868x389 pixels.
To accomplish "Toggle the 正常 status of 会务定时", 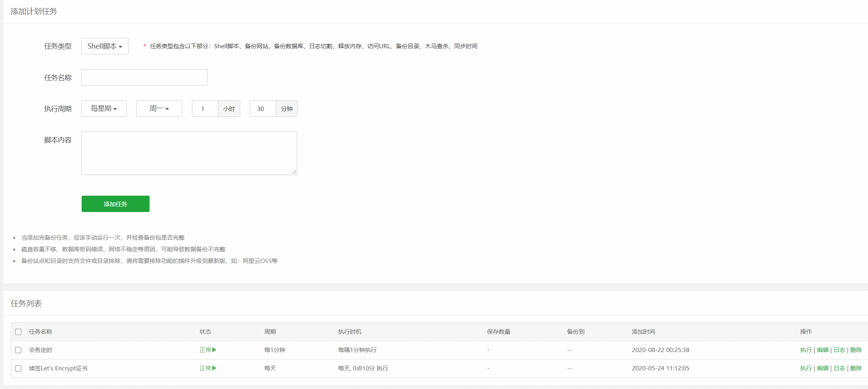I will point(208,350).
